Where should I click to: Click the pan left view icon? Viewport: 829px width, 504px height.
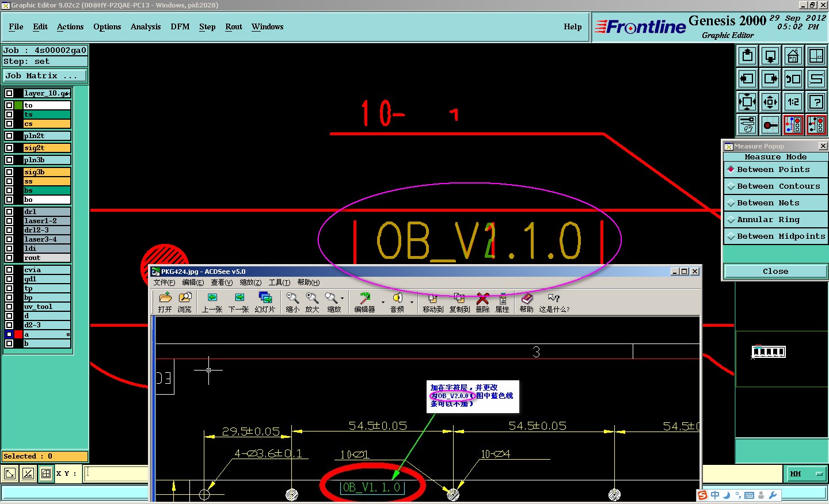(x=747, y=79)
